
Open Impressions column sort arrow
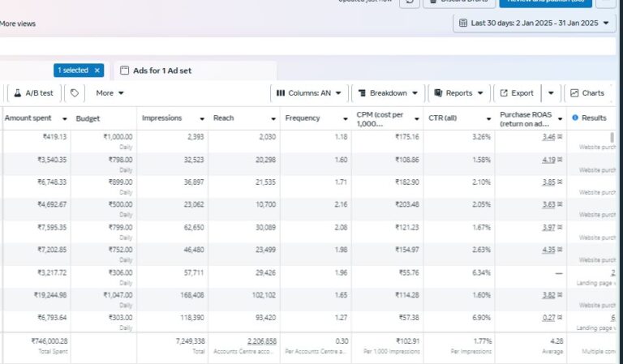[x=202, y=118]
